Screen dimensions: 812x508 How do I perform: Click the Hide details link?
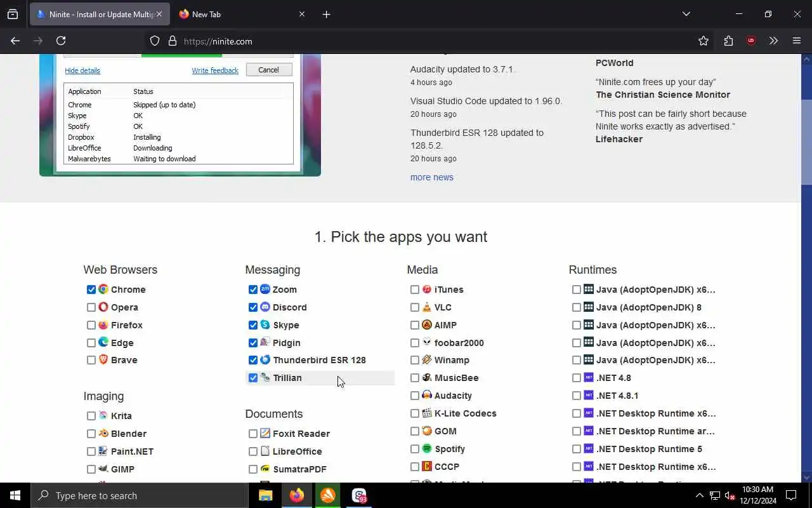(82, 70)
